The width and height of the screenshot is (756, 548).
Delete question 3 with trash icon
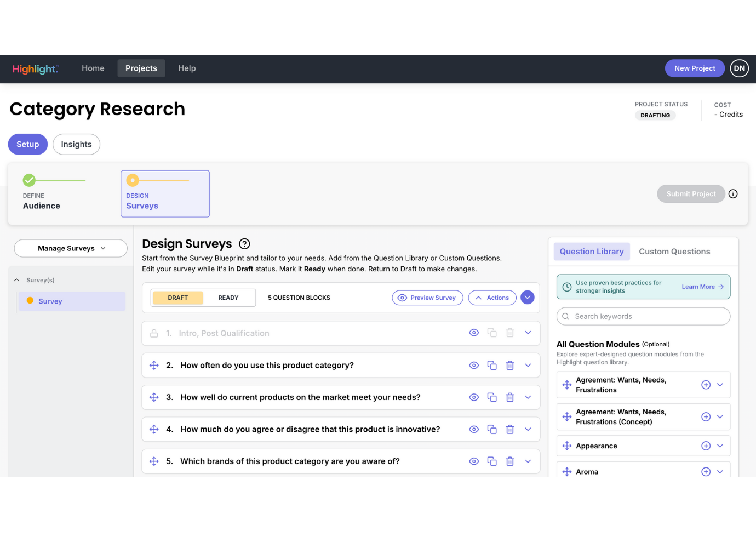coord(509,397)
